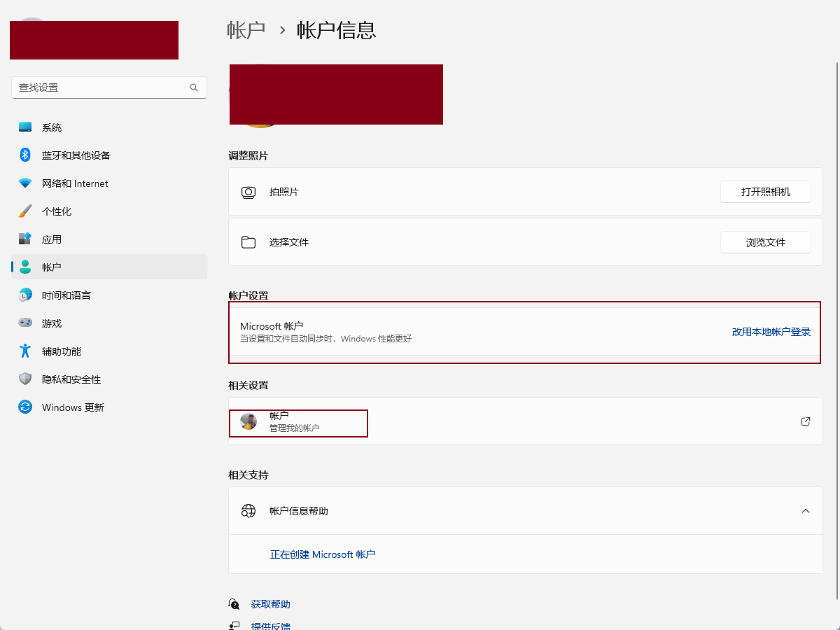Click the Wi-Fi icon for 网络和 Internet
Image resolution: width=840 pixels, height=630 pixels.
[25, 183]
